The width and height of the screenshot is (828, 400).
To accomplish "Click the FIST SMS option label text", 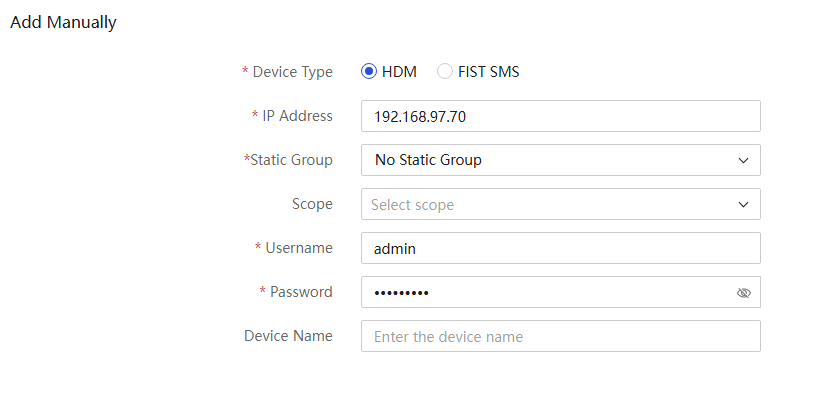I will 488,72.
